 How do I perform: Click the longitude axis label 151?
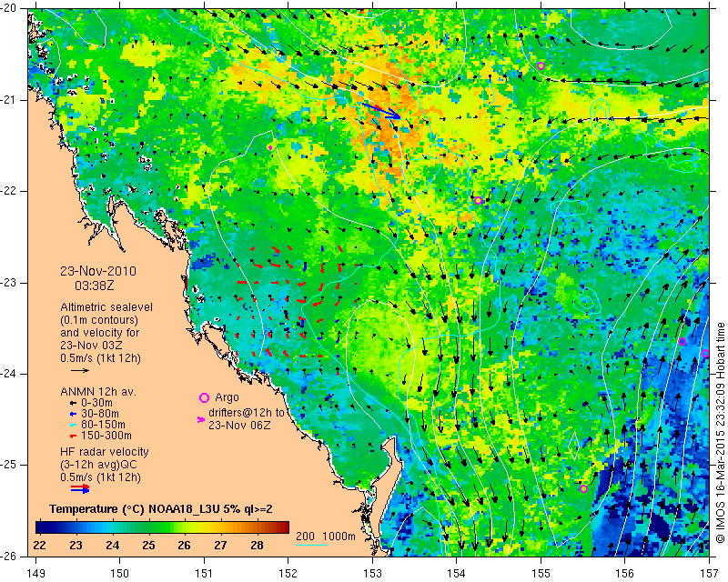tap(204, 574)
